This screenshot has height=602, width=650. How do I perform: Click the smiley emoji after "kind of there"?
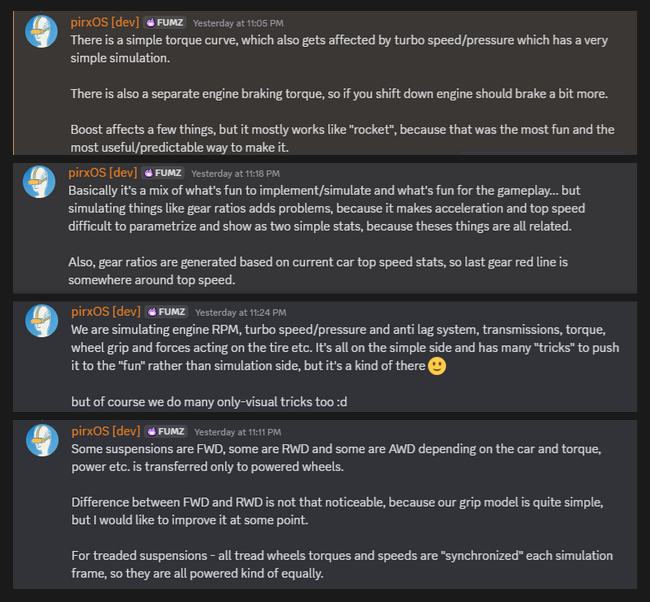[x=436, y=366]
